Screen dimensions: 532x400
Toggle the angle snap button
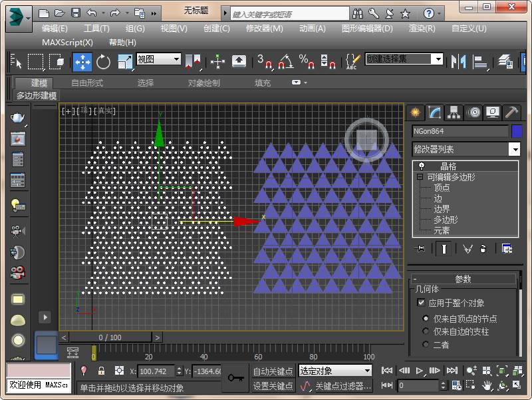pos(286,61)
